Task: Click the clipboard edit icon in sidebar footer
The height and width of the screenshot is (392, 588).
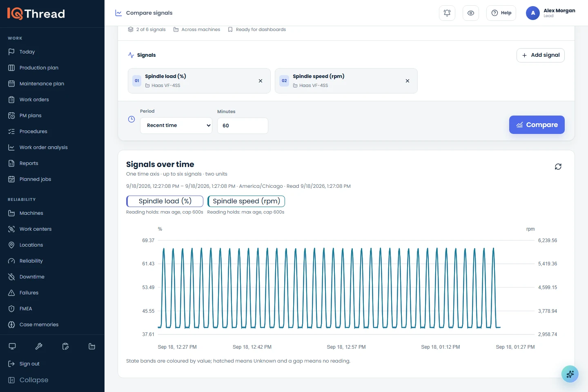Action: point(65,346)
